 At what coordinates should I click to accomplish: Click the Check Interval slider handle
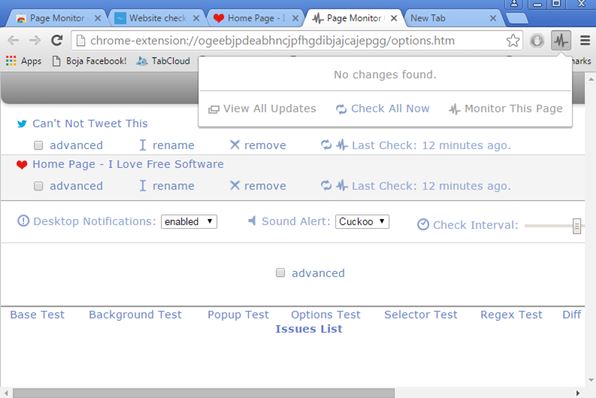[577, 226]
